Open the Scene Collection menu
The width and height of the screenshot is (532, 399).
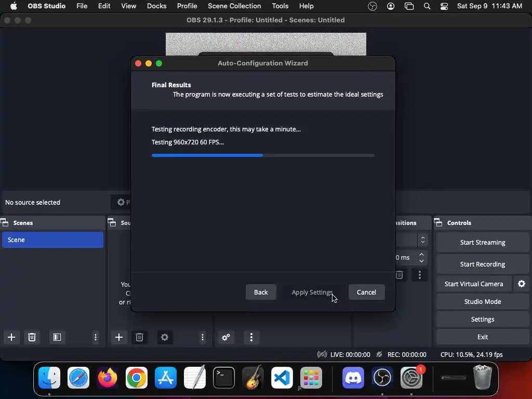(234, 6)
